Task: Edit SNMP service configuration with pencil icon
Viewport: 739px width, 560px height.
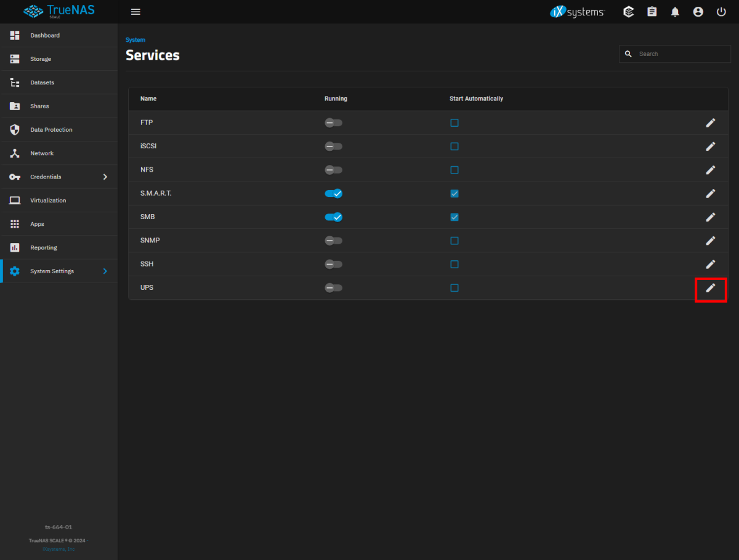Action: point(711,241)
